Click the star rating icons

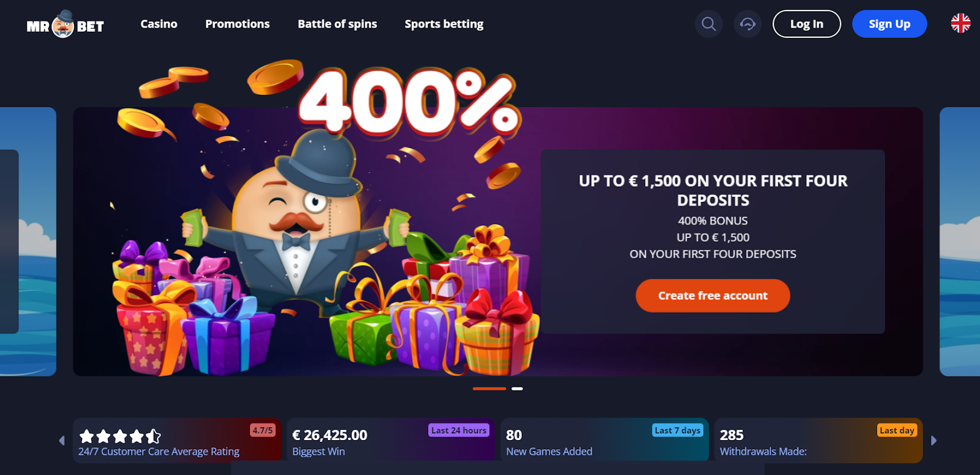coord(120,436)
